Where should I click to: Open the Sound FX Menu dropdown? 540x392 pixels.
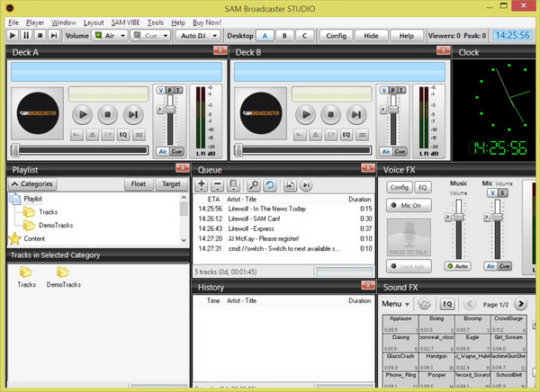tap(396, 304)
